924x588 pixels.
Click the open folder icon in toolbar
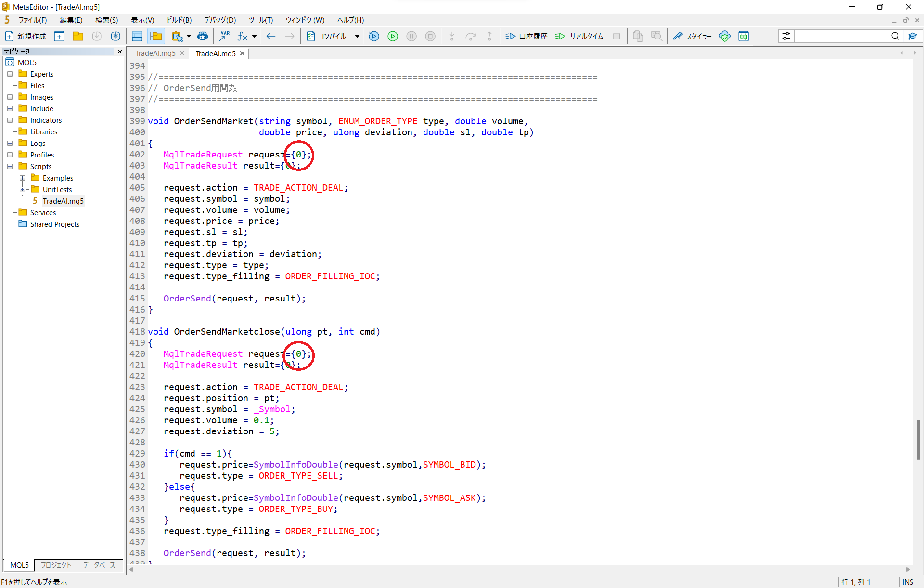click(x=78, y=36)
